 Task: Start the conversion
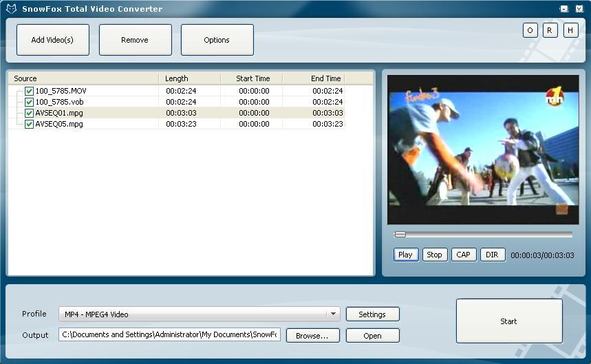pyautogui.click(x=509, y=321)
